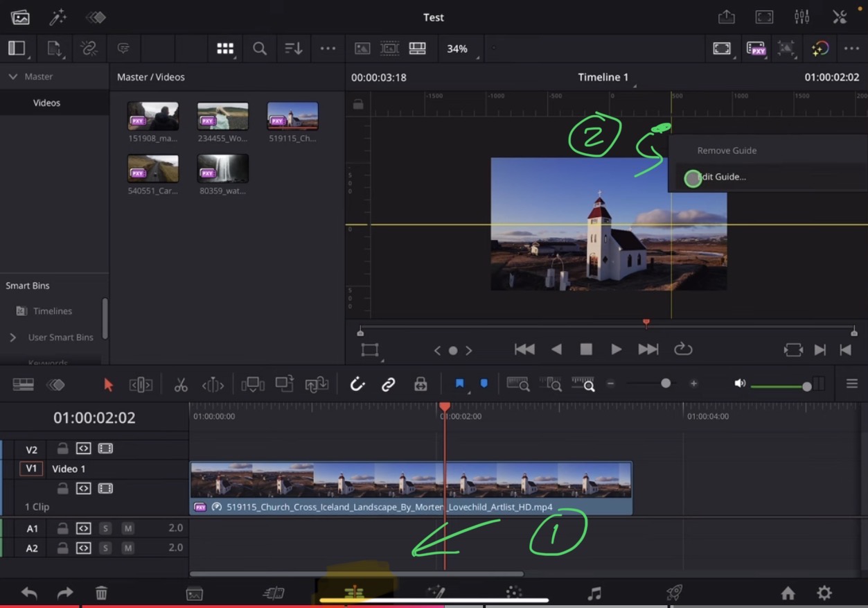868x608 pixels.
Task: Open the Timelines smart bin
Action: point(52,311)
